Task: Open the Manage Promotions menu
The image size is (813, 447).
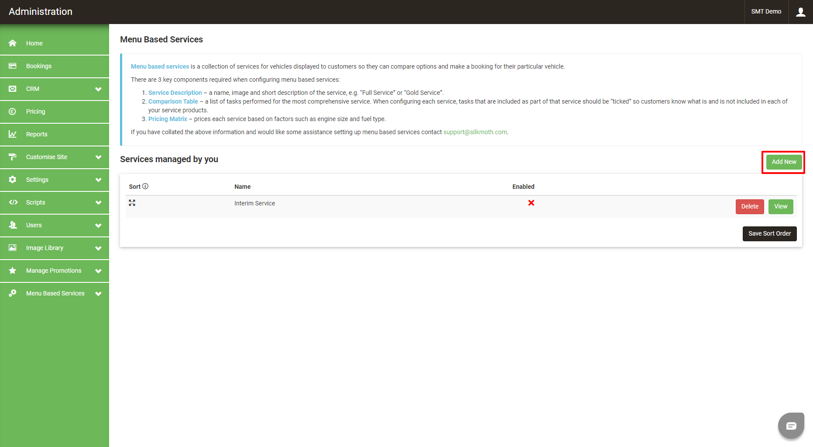Action: click(53, 271)
